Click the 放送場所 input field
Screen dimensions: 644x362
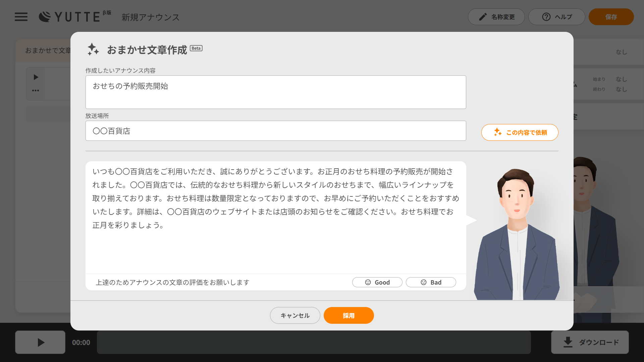(x=275, y=131)
